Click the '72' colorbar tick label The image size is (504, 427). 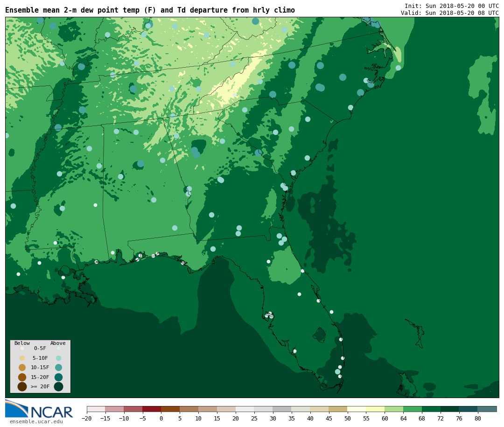tap(441, 418)
